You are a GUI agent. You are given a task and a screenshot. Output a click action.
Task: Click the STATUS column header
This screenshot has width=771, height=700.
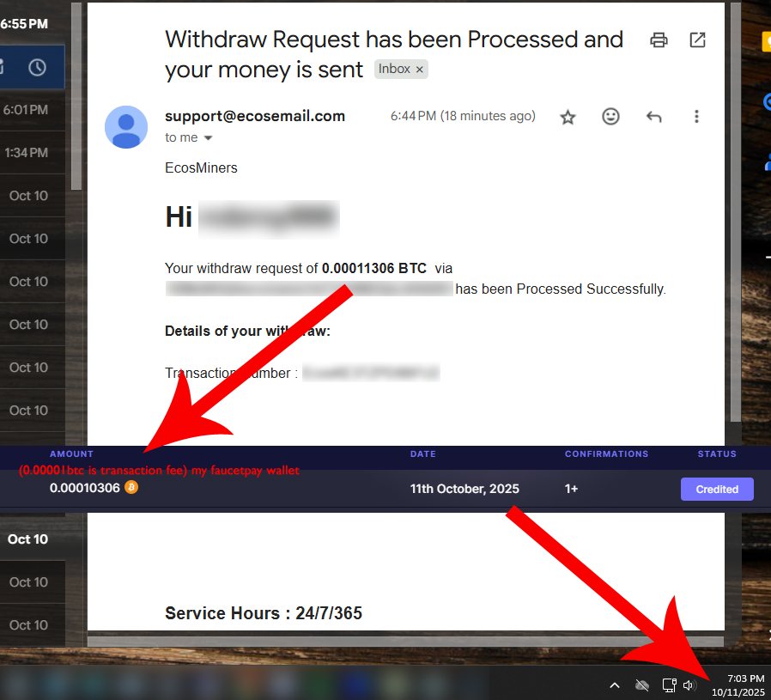coord(717,454)
